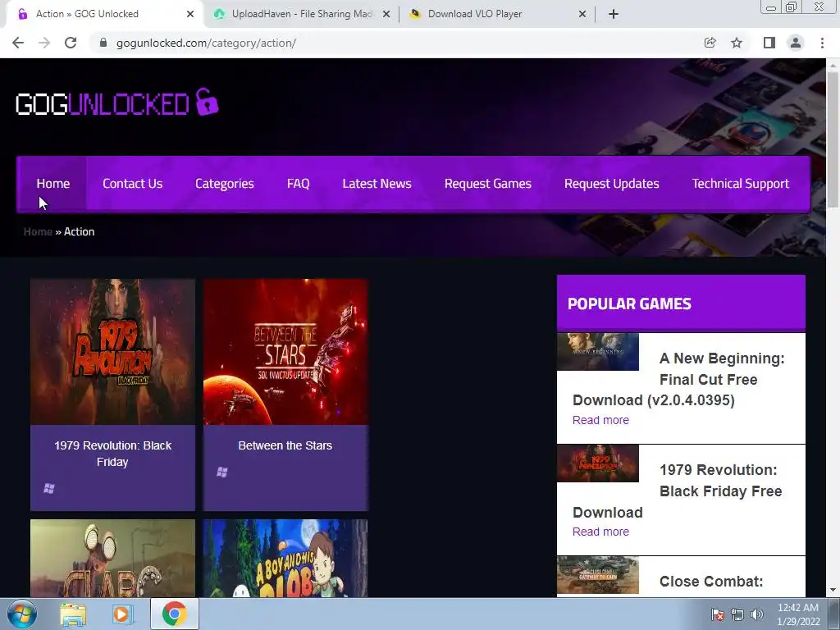
Task: Close the UploadHaven tab
Action: (386, 14)
